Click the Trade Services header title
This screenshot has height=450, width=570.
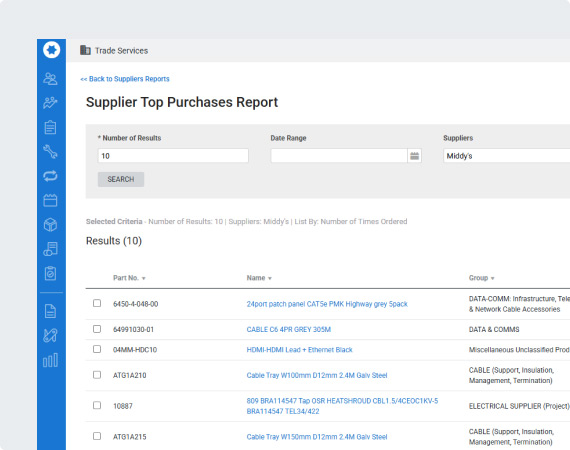click(121, 51)
